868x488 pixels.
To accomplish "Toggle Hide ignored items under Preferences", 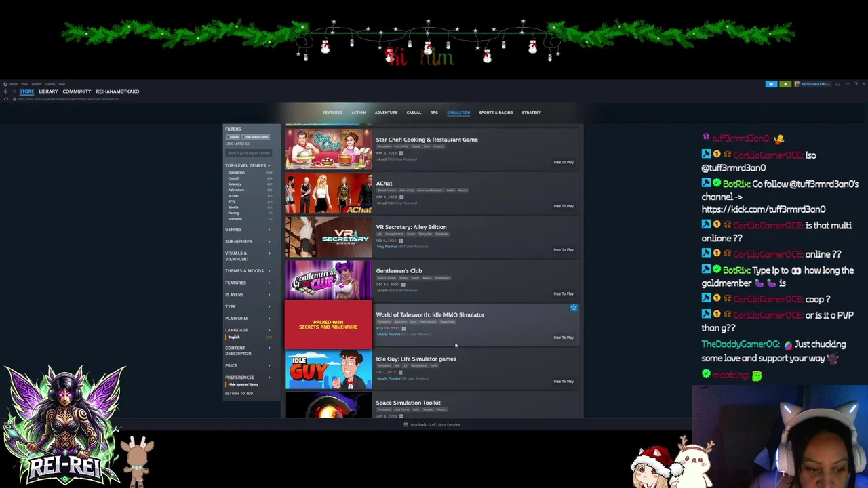I will tap(243, 384).
